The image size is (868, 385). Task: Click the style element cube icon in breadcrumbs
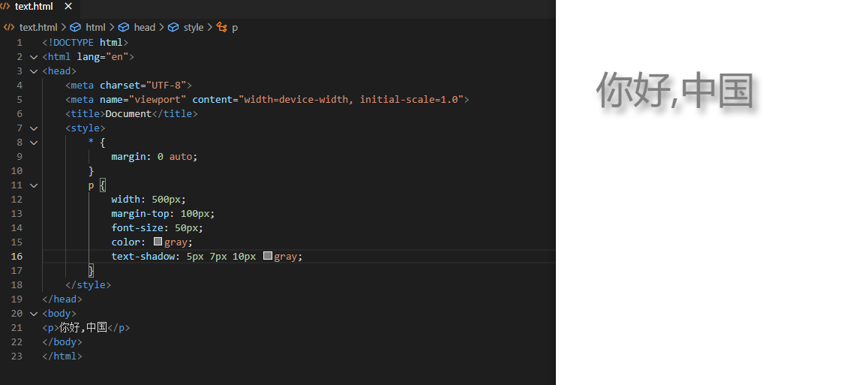pos(173,27)
